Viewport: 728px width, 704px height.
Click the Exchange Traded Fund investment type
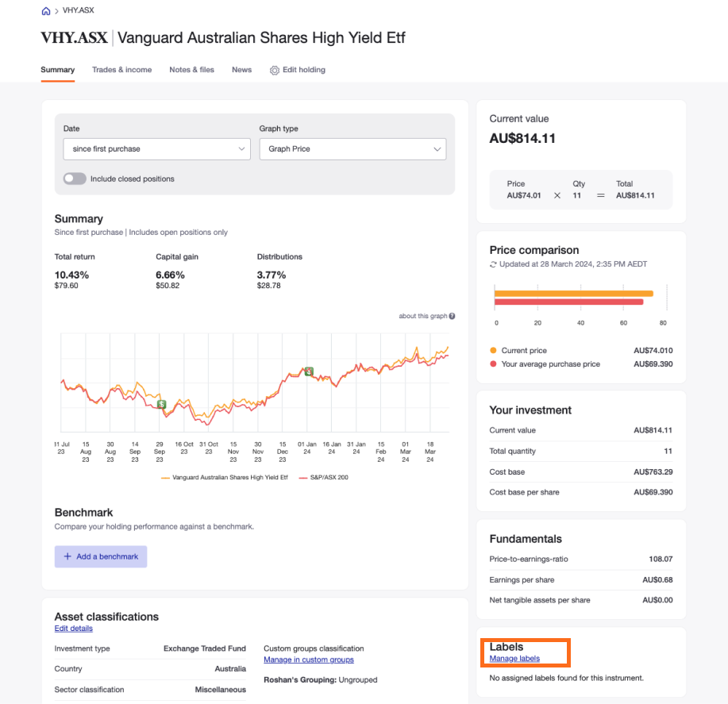click(x=205, y=648)
